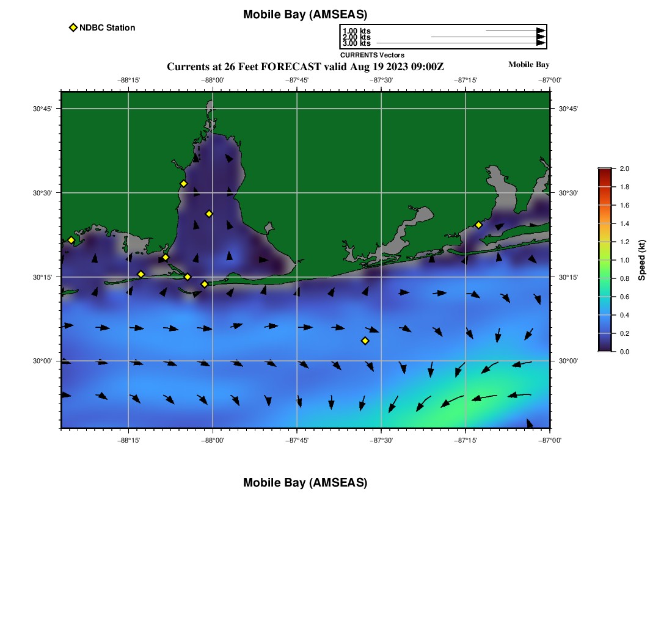Click the -88°00' longitude label on the top axis

pyautogui.click(x=213, y=80)
